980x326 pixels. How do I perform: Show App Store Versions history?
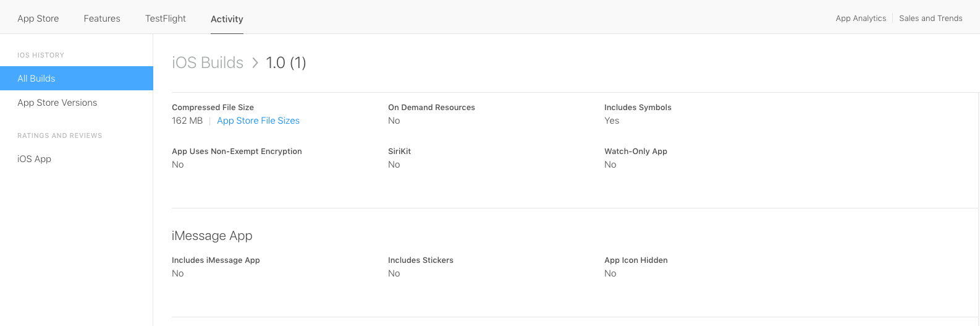pos(57,103)
